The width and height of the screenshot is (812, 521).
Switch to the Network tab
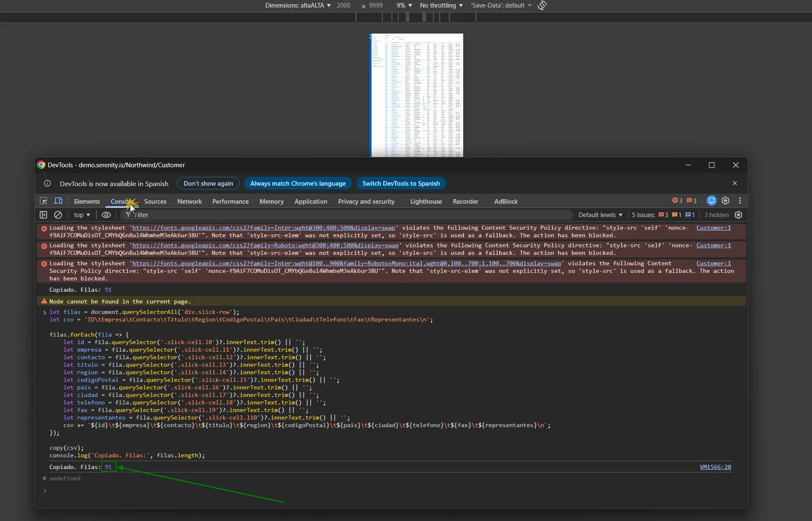[x=189, y=202]
